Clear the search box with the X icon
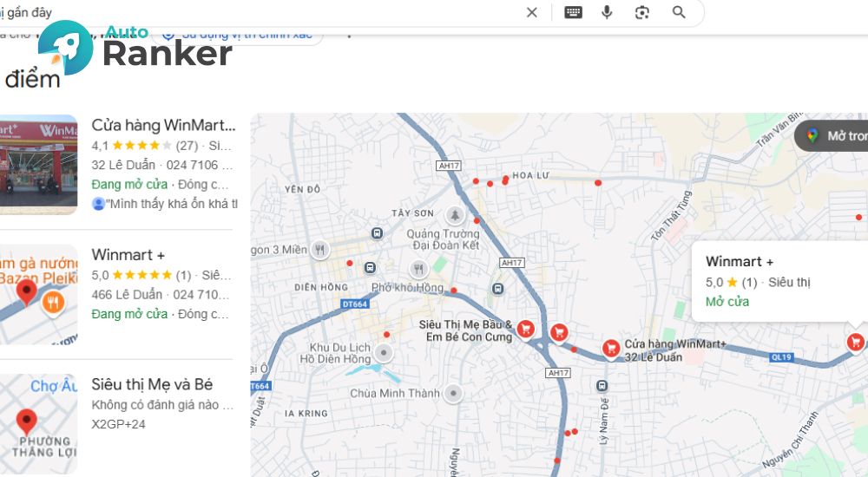This screenshot has height=477, width=868. (x=531, y=12)
